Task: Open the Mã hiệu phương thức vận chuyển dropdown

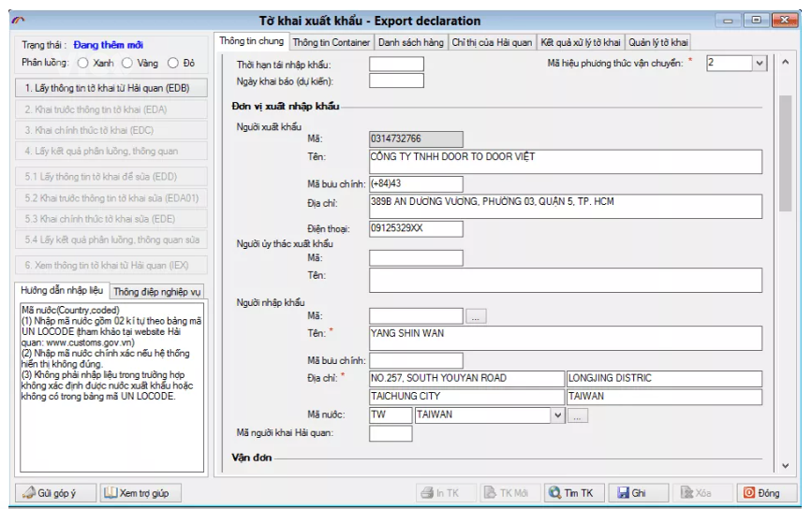Action: 760,63
